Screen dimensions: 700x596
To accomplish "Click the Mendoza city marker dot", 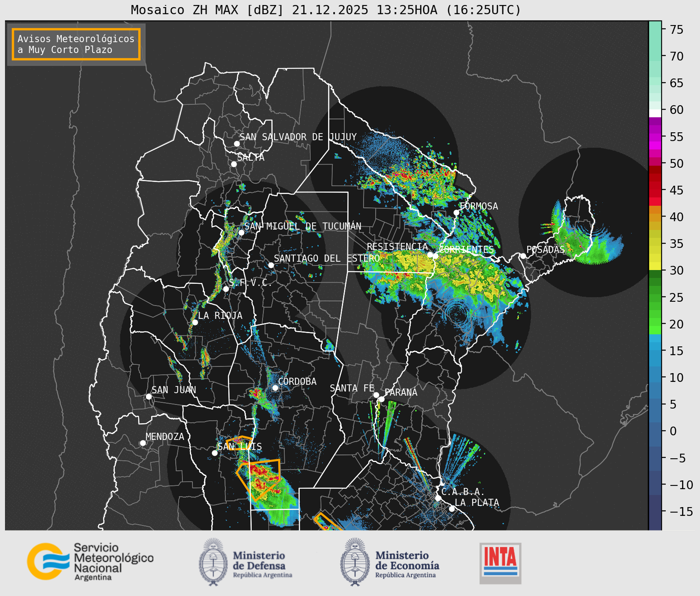I will click(143, 443).
